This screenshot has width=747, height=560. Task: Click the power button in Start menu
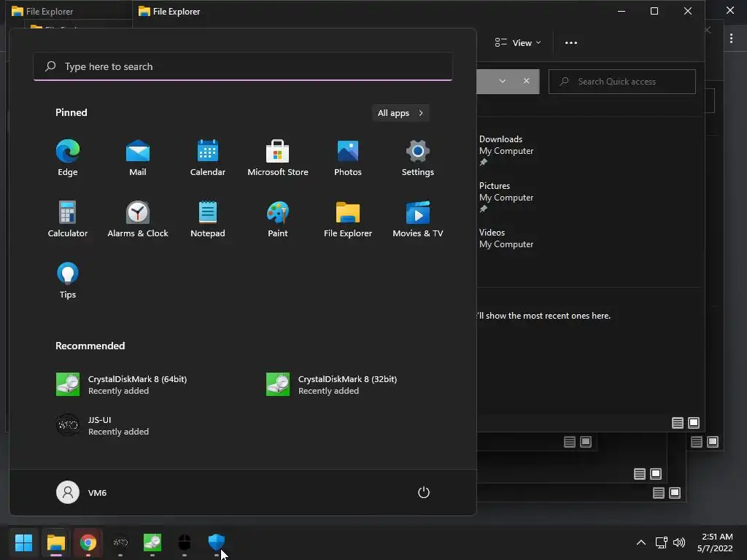click(x=424, y=492)
